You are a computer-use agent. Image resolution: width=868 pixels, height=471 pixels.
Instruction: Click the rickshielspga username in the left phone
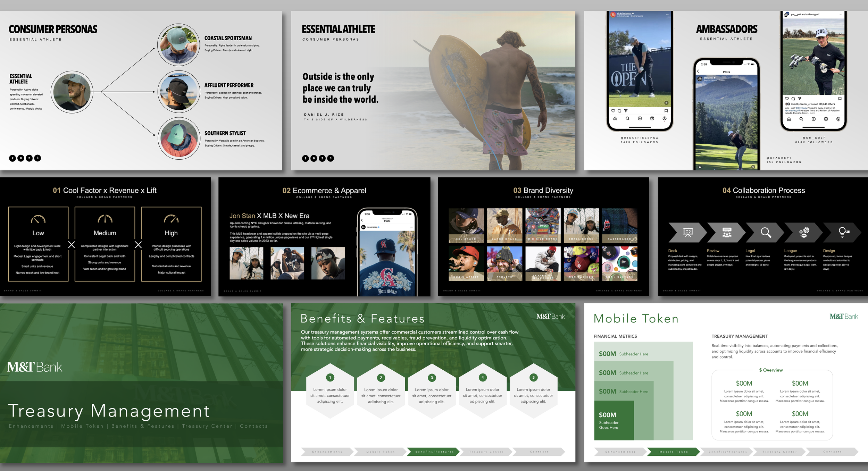(x=624, y=14)
